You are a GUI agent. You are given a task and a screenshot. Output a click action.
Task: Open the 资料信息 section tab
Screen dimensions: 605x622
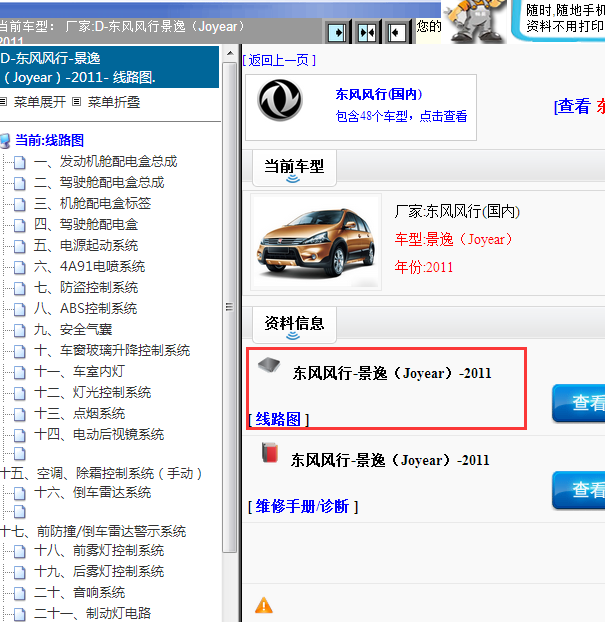pyautogui.click(x=294, y=325)
